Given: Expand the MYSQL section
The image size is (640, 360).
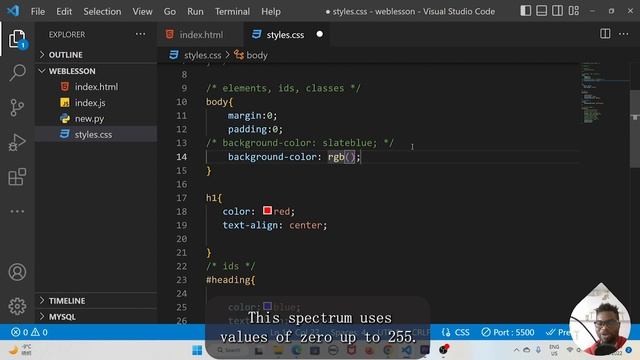Looking at the screenshot, I should pos(96,317).
